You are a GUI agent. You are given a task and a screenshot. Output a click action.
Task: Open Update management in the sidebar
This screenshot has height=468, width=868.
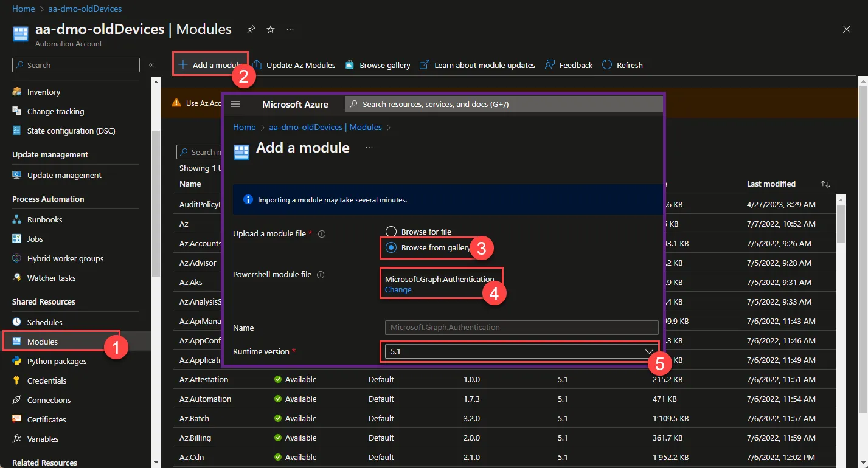coord(64,175)
